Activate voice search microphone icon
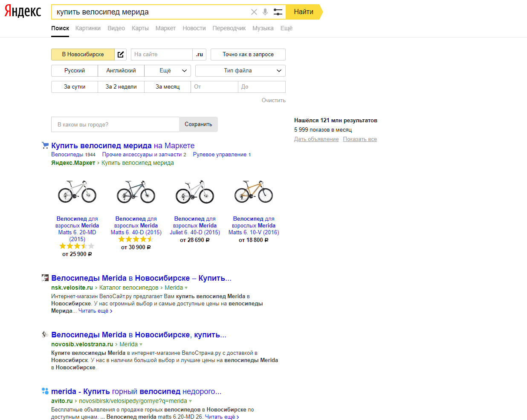The height and width of the screenshot is (420, 527). tap(265, 12)
